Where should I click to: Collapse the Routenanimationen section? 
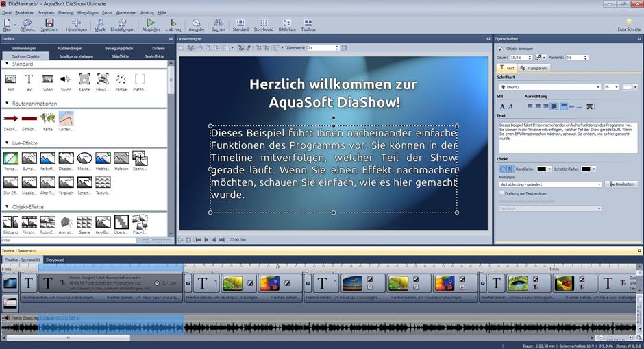[x=7, y=103]
